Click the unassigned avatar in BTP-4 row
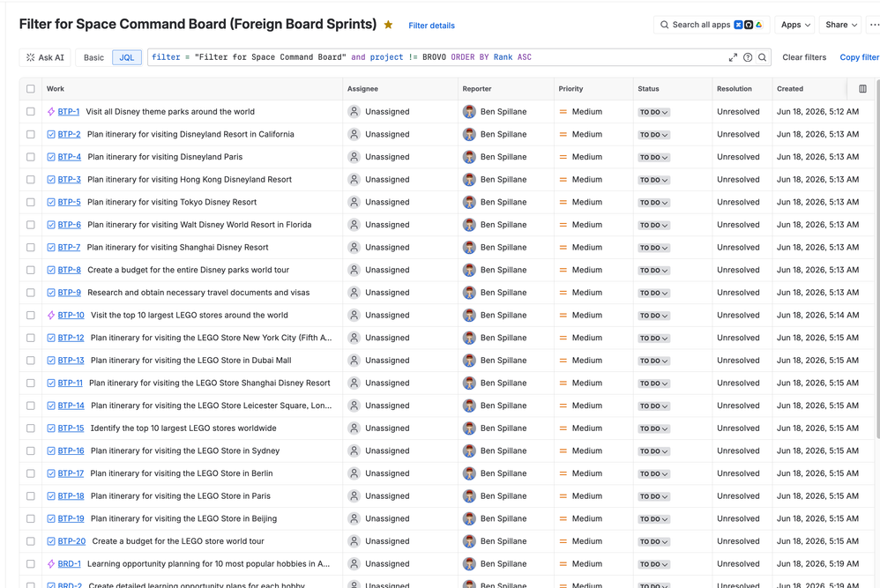 tap(354, 157)
